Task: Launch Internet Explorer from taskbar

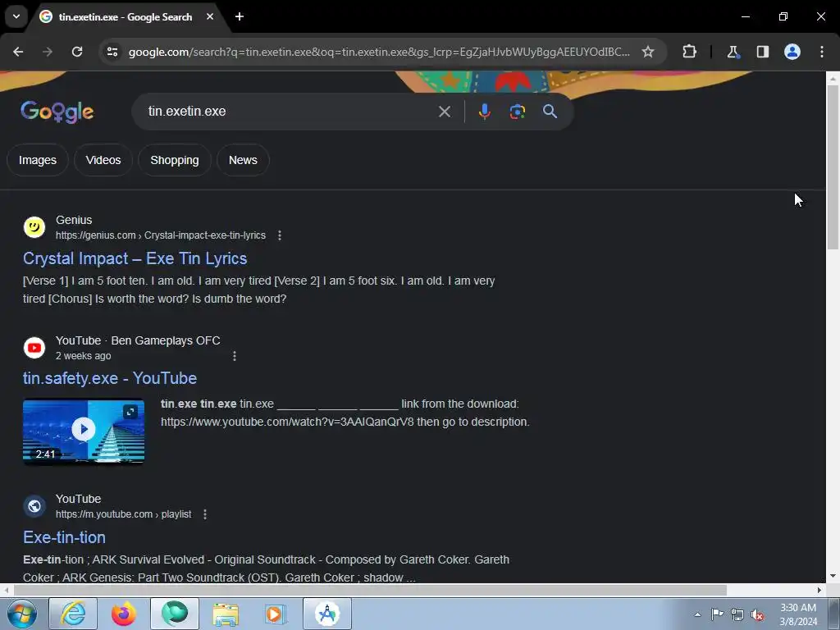Action: click(73, 614)
